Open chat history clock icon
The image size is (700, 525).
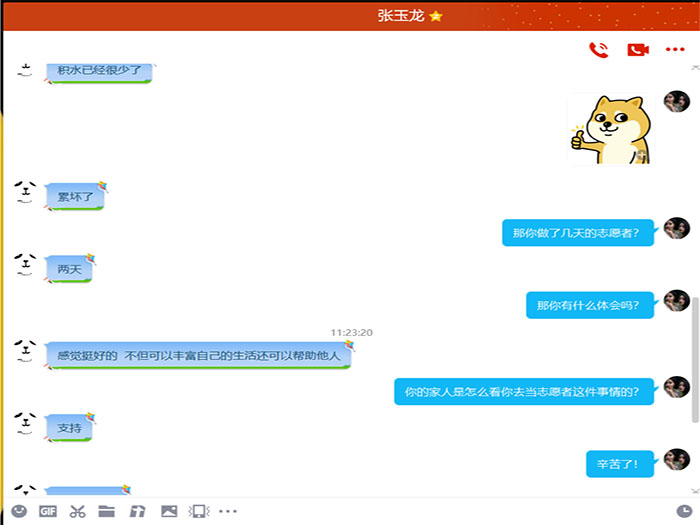(684, 511)
